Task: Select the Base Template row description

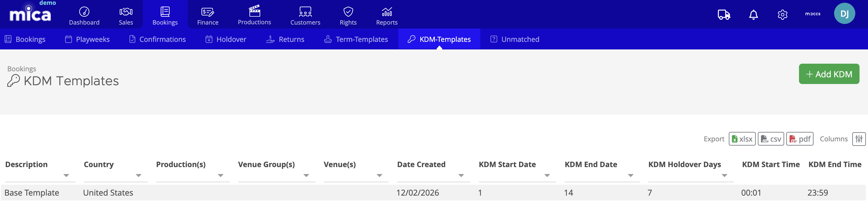Action: pyautogui.click(x=32, y=193)
